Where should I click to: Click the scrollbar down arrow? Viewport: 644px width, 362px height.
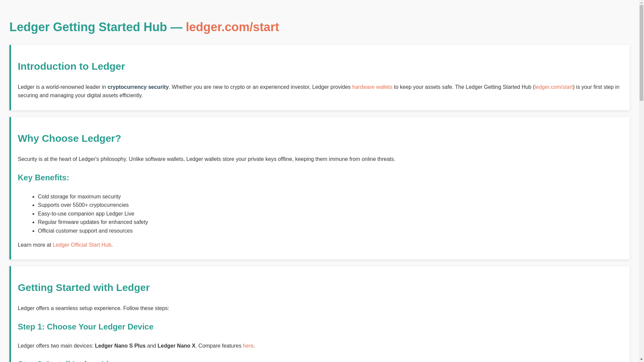641,359
